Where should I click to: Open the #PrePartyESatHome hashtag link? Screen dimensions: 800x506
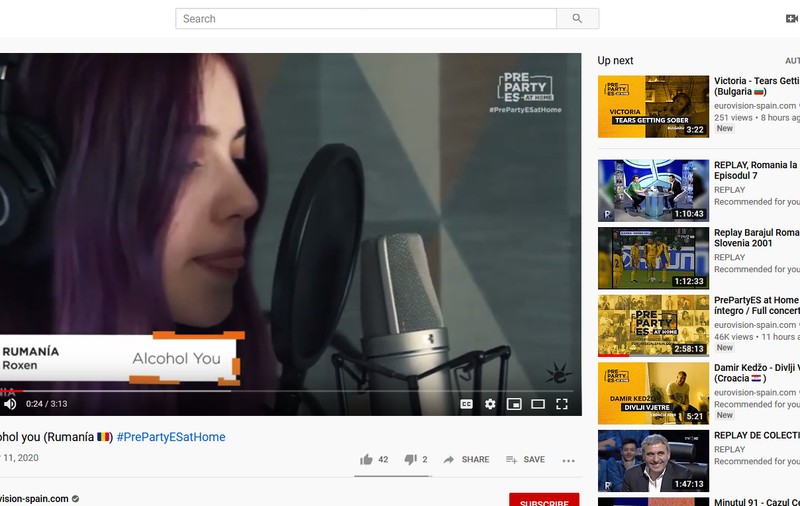pyautogui.click(x=171, y=437)
